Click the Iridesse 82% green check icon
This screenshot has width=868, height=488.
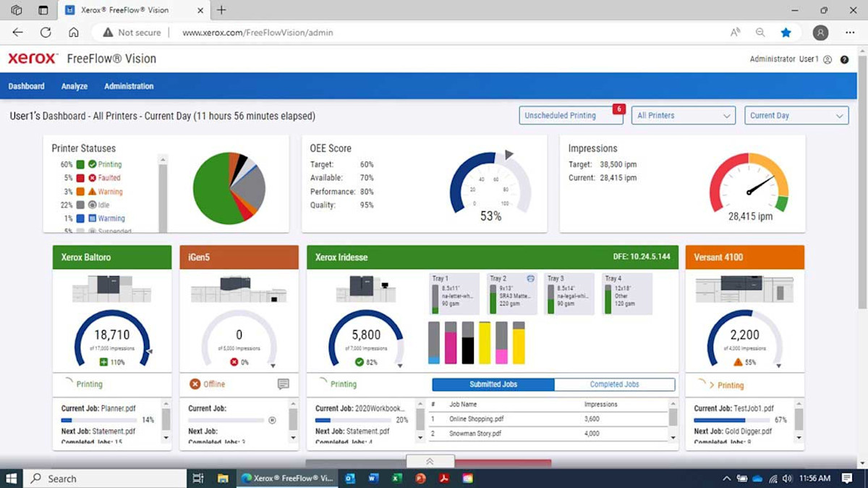[359, 362]
